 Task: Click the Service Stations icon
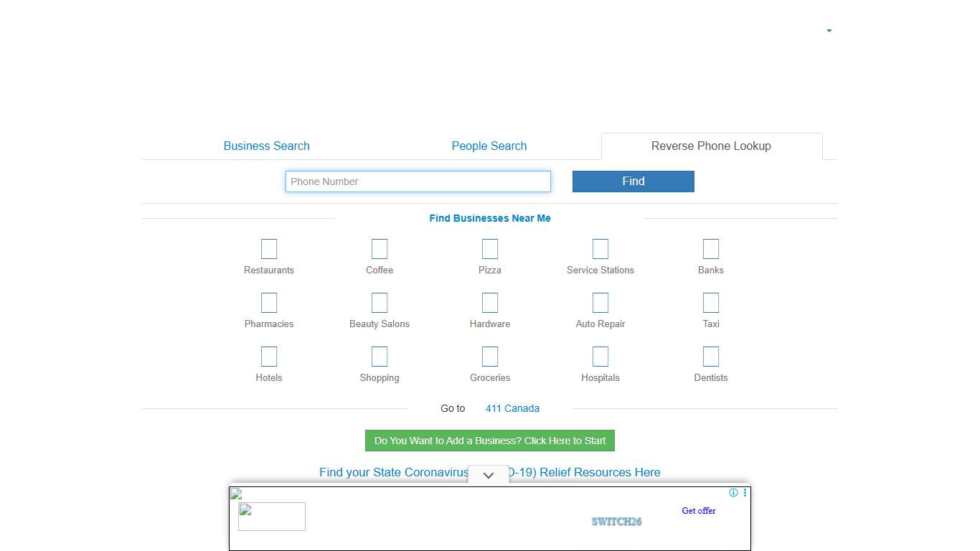pos(600,249)
